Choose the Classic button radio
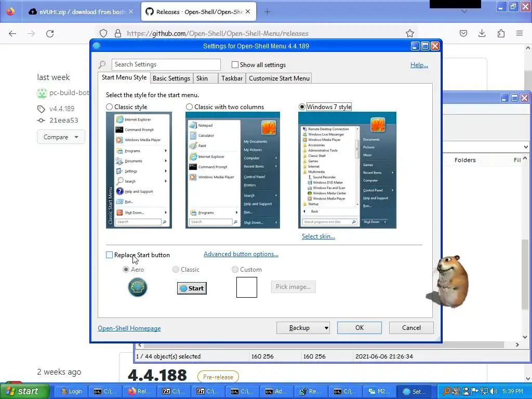 point(176,270)
